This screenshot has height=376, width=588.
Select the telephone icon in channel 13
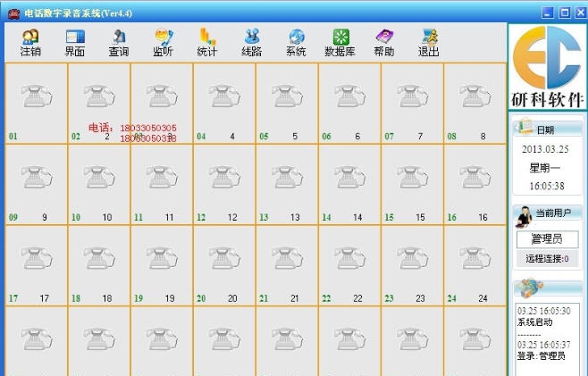[x=287, y=177]
